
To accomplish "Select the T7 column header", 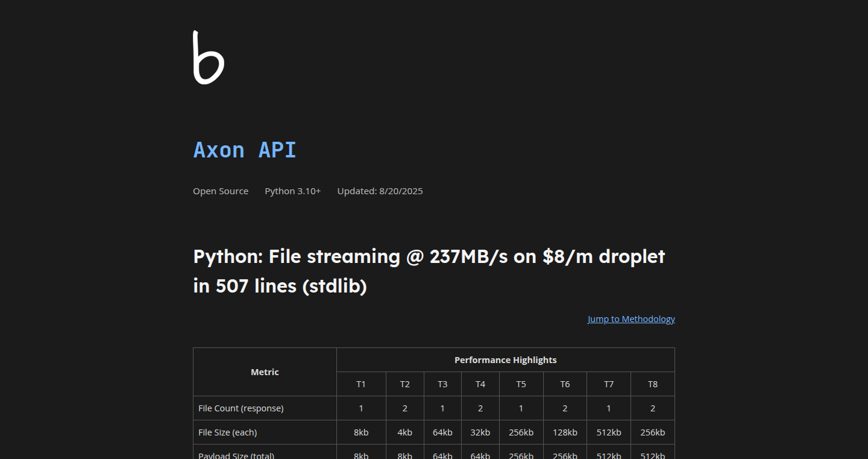I will click(609, 384).
